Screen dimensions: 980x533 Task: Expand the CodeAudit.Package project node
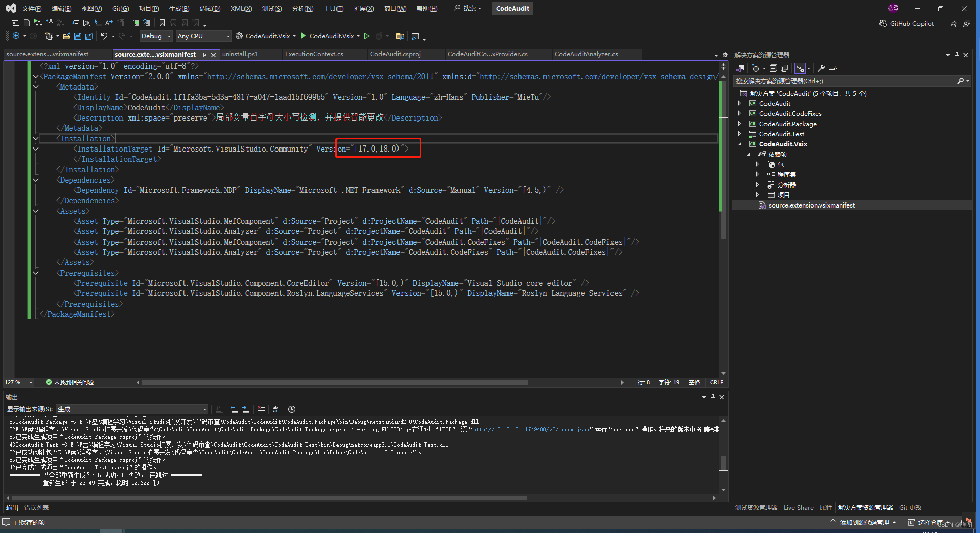click(740, 124)
